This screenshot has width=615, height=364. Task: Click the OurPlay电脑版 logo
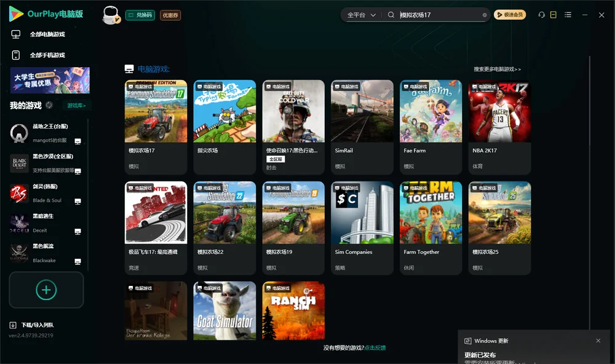[46, 14]
